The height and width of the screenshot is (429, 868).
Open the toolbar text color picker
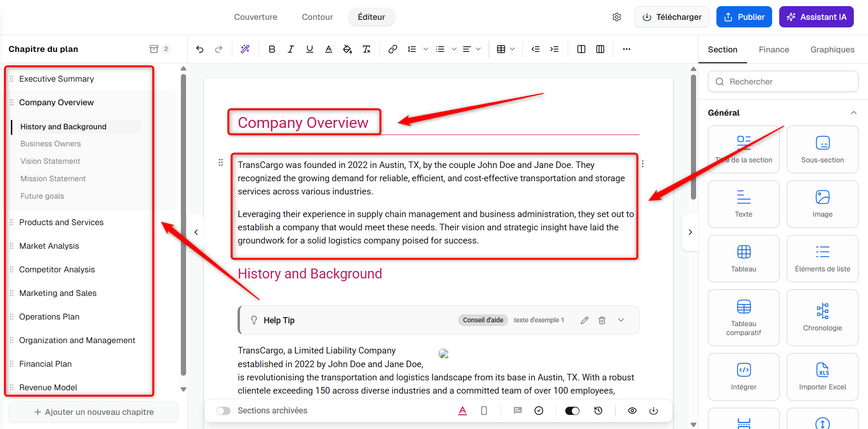(329, 49)
